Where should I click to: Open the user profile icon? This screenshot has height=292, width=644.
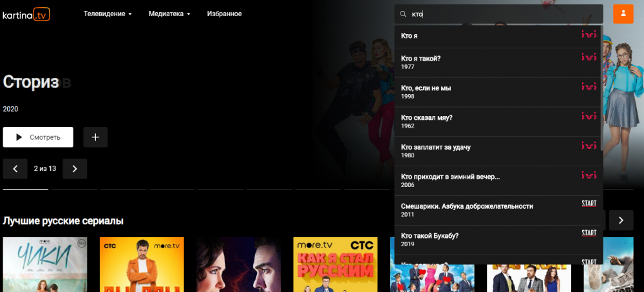coord(623,14)
